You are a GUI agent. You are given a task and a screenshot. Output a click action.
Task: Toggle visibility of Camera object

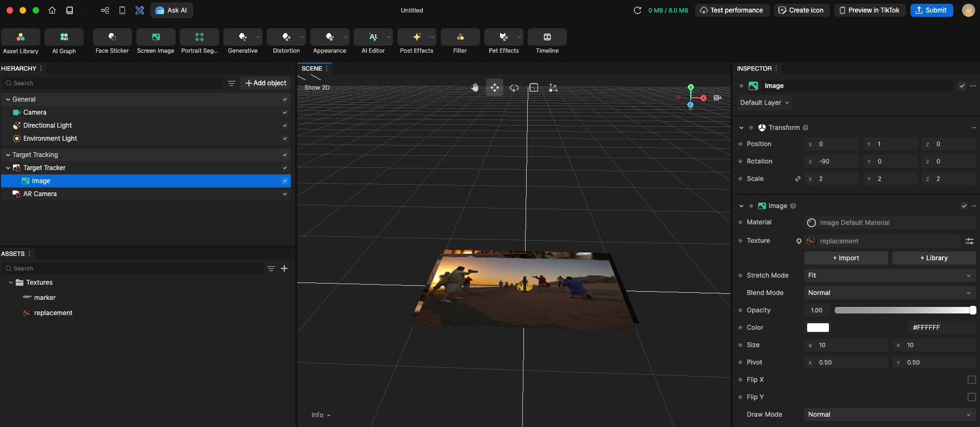(285, 112)
